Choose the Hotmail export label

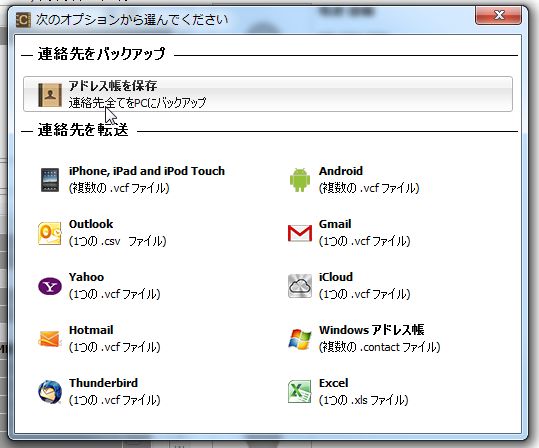pyautogui.click(x=91, y=330)
